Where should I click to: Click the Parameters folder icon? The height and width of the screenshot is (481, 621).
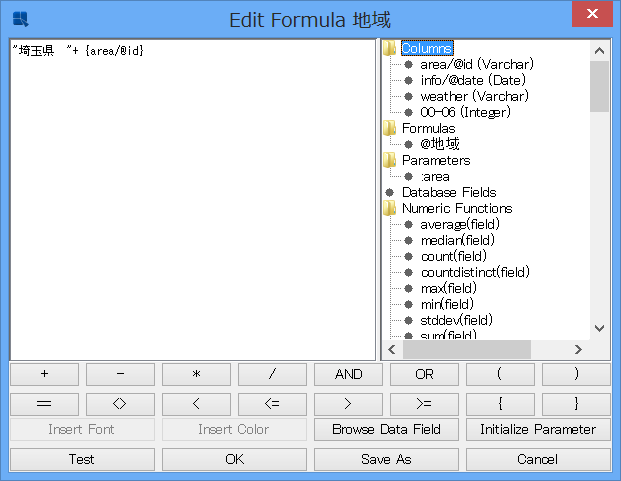390,160
